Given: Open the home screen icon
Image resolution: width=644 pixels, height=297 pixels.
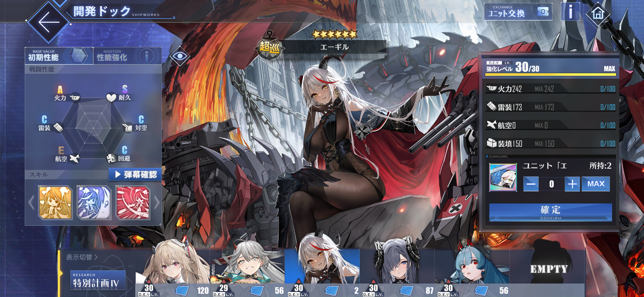Looking at the screenshot, I should (x=598, y=13).
